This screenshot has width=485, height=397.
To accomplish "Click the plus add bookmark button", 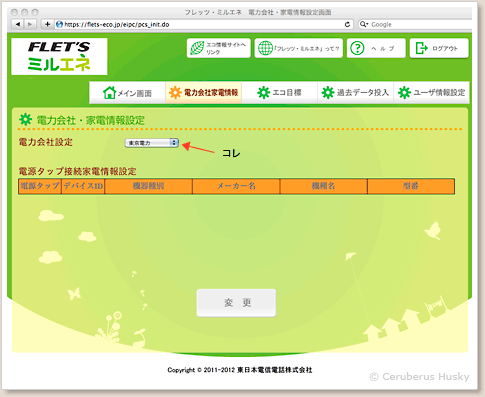I will click(47, 24).
